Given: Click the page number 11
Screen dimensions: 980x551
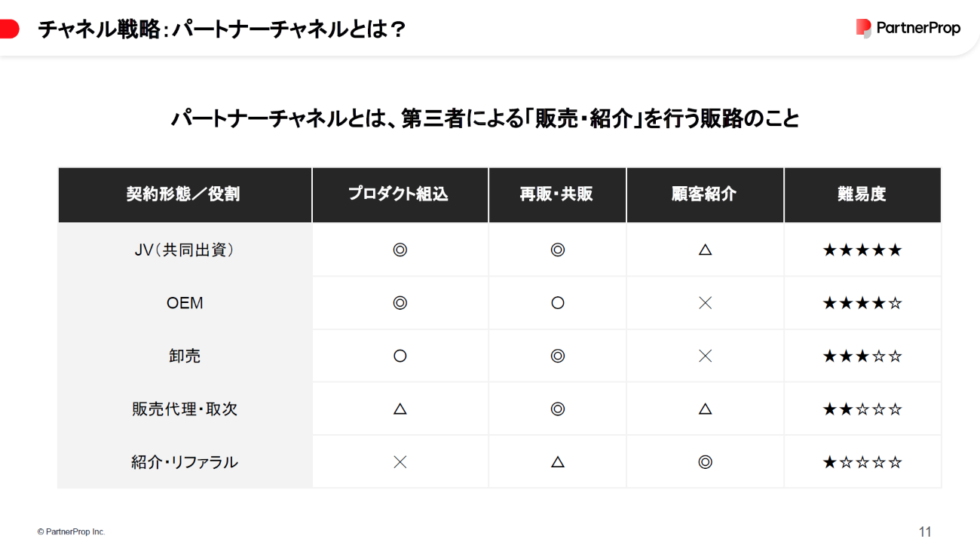Looking at the screenshot, I should click(925, 531).
